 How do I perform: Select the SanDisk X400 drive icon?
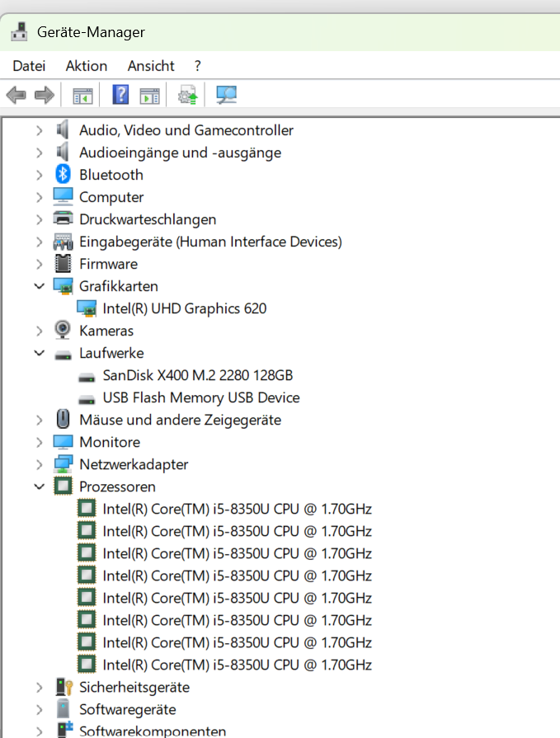tap(86, 378)
